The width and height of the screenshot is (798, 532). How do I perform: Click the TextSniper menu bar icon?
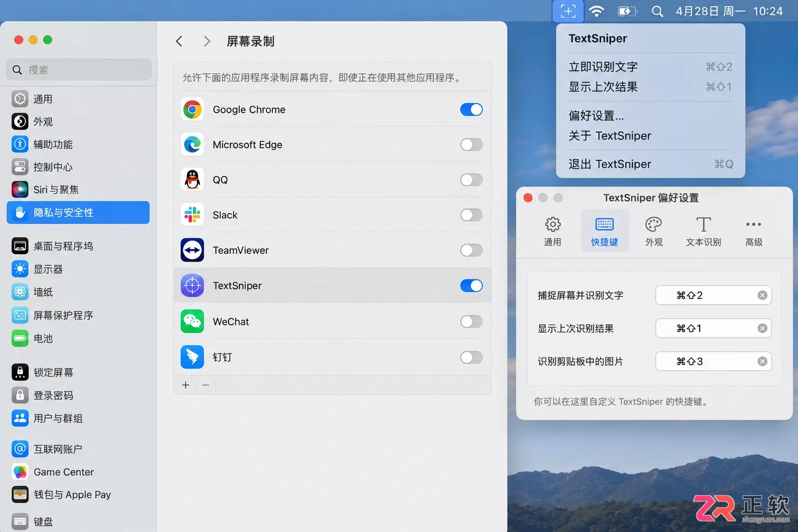[568, 11]
